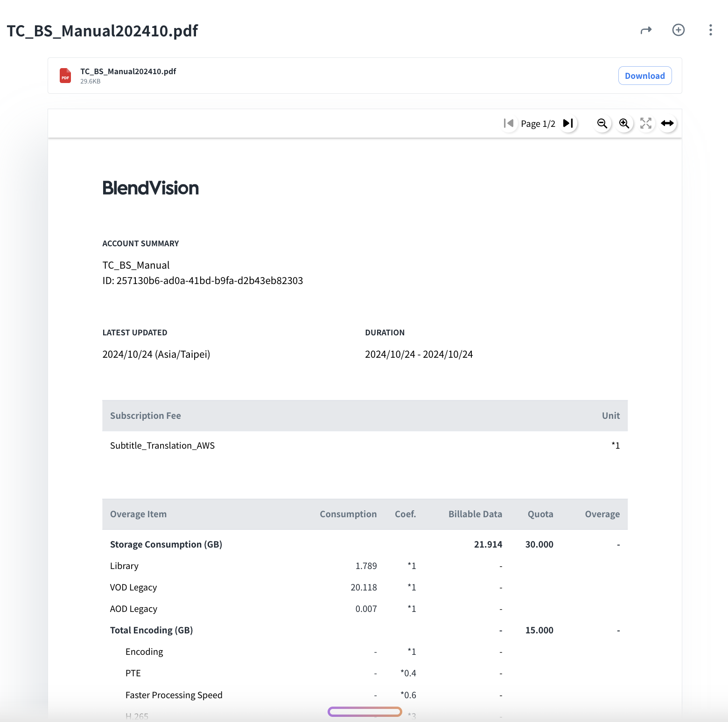Click the Page 1/2 indicator
Screen dimensions: 728x722
[x=538, y=124]
